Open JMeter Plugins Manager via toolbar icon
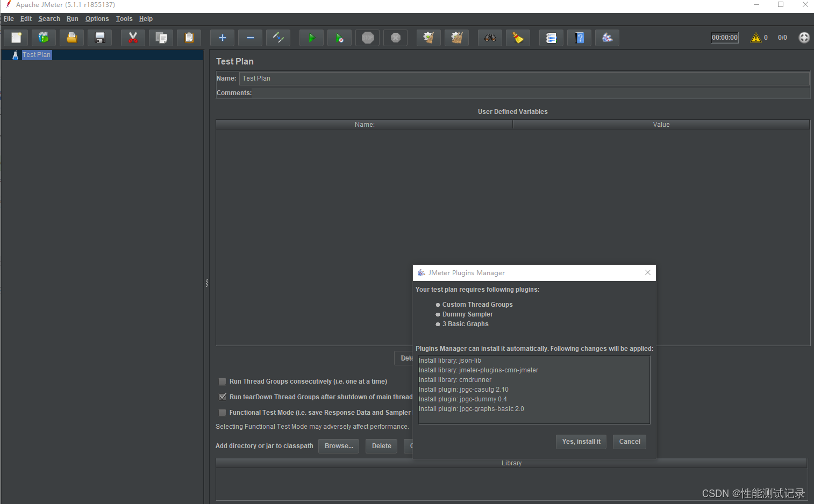The height and width of the screenshot is (504, 814). [607, 38]
